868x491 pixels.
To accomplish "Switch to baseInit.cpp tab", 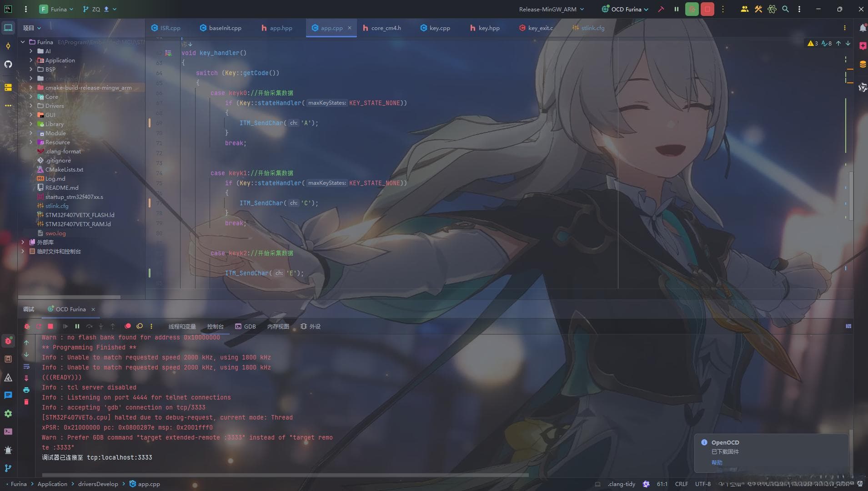I will coord(221,28).
